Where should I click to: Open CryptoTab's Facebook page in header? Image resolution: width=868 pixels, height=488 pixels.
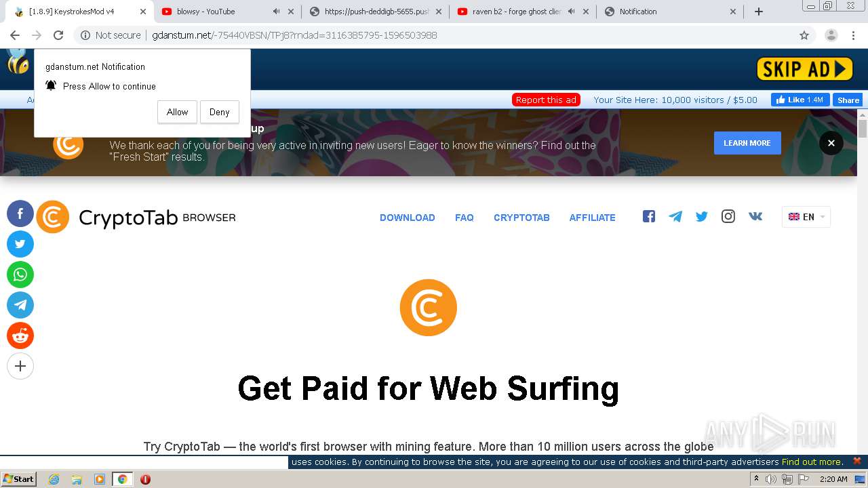point(649,217)
